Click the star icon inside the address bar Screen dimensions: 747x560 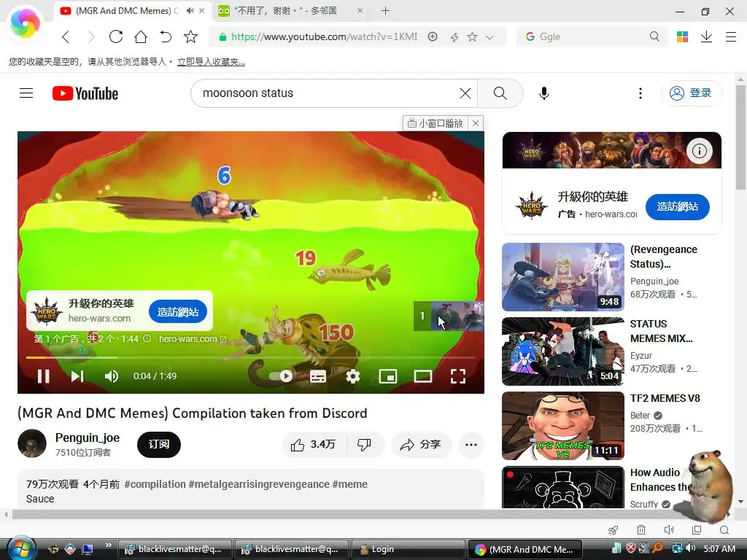(472, 36)
